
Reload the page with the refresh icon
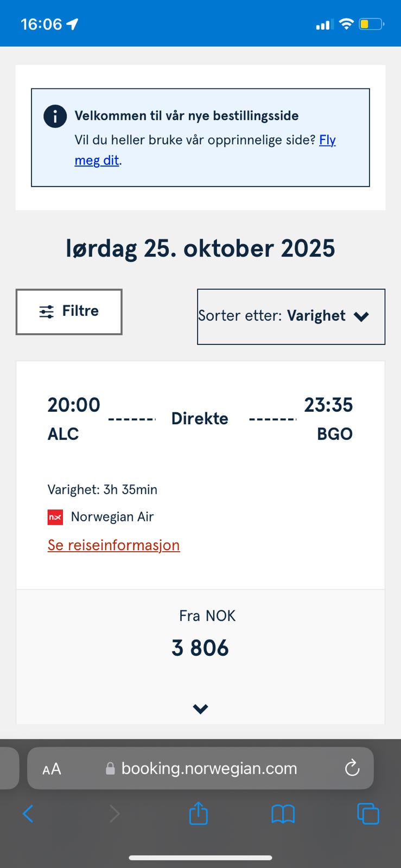pyautogui.click(x=352, y=768)
